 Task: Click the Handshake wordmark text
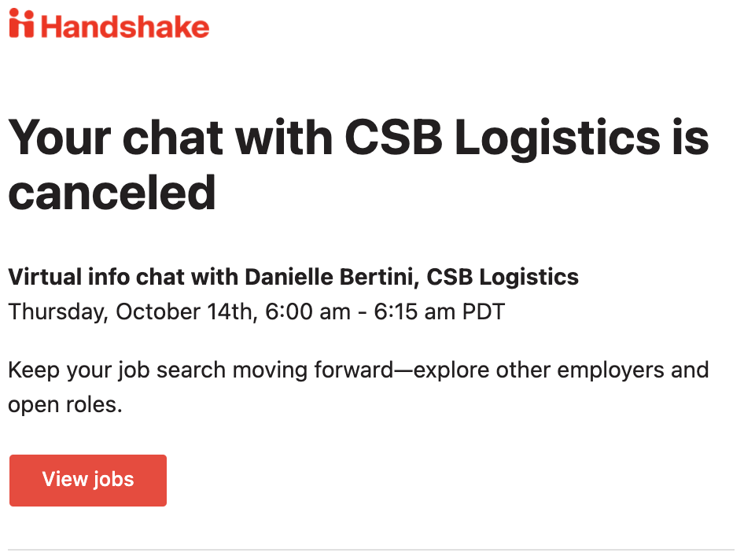(x=125, y=27)
